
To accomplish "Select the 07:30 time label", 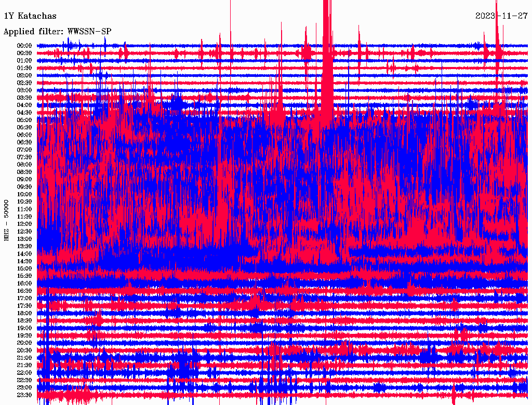I will point(24,157).
